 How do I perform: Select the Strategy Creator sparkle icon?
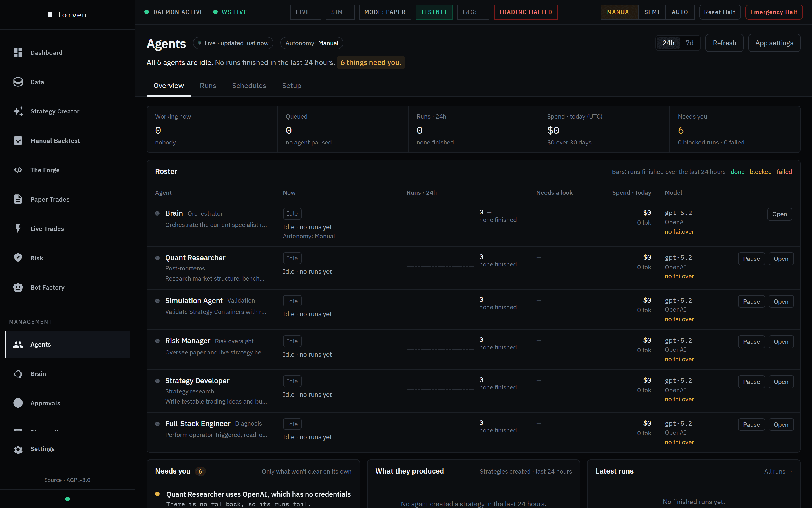(x=18, y=111)
